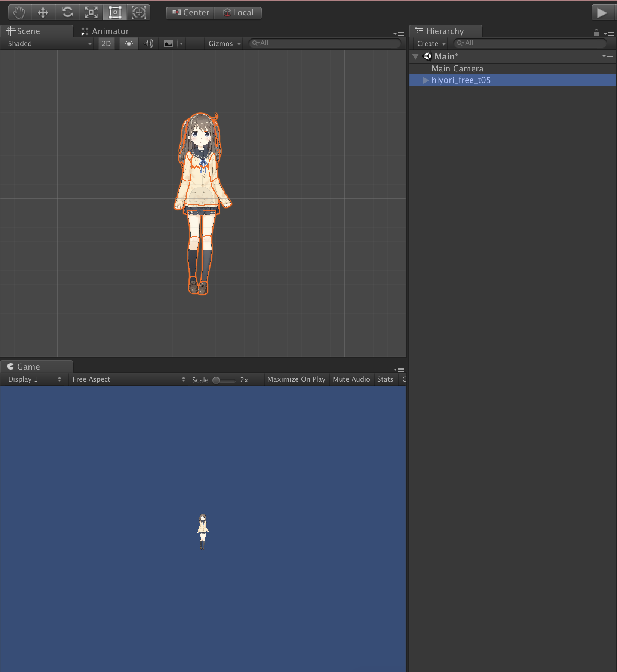
Task: Click the Main scene Unity logo icon
Action: [x=427, y=56]
